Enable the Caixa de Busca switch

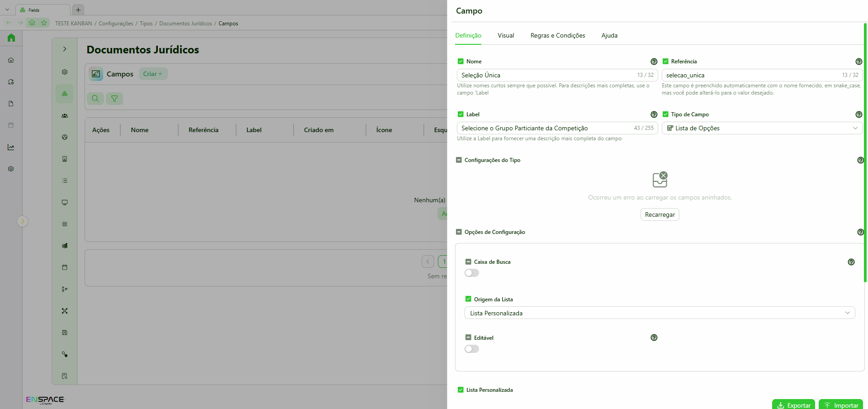coord(472,273)
